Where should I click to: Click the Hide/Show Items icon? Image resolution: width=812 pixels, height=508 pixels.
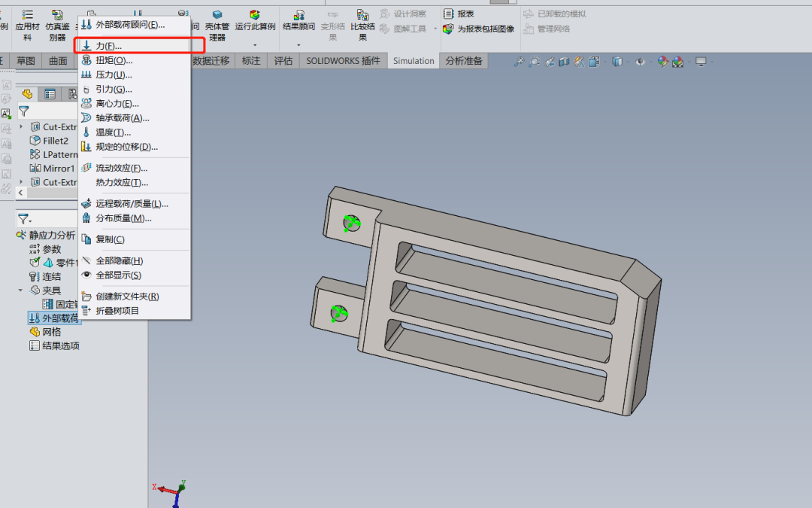click(640, 62)
